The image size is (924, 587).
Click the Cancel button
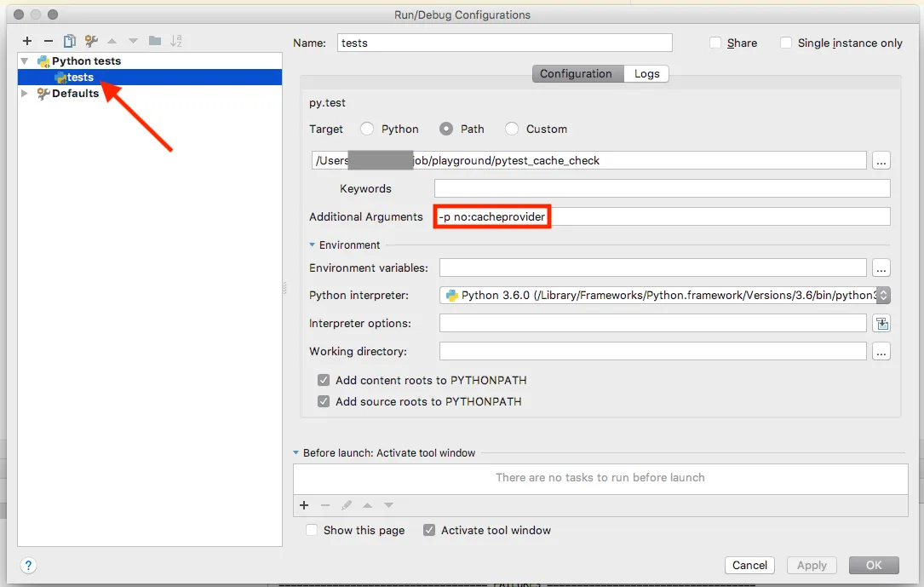[x=749, y=565]
